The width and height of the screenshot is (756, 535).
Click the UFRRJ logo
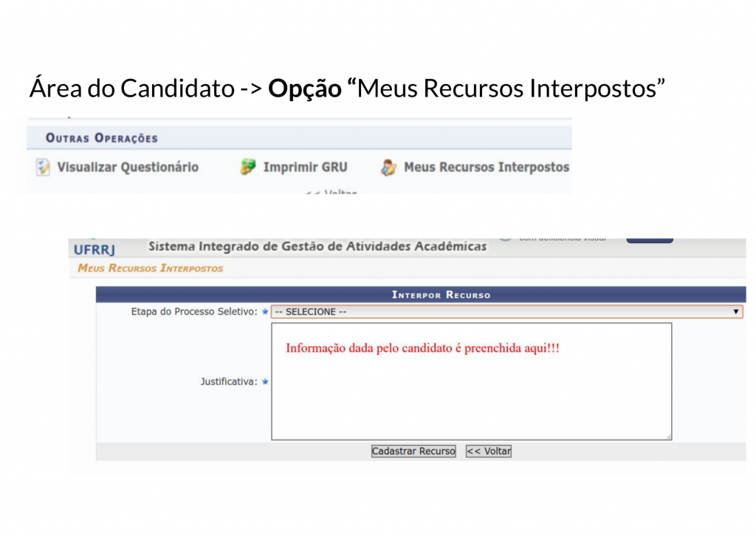(94, 249)
